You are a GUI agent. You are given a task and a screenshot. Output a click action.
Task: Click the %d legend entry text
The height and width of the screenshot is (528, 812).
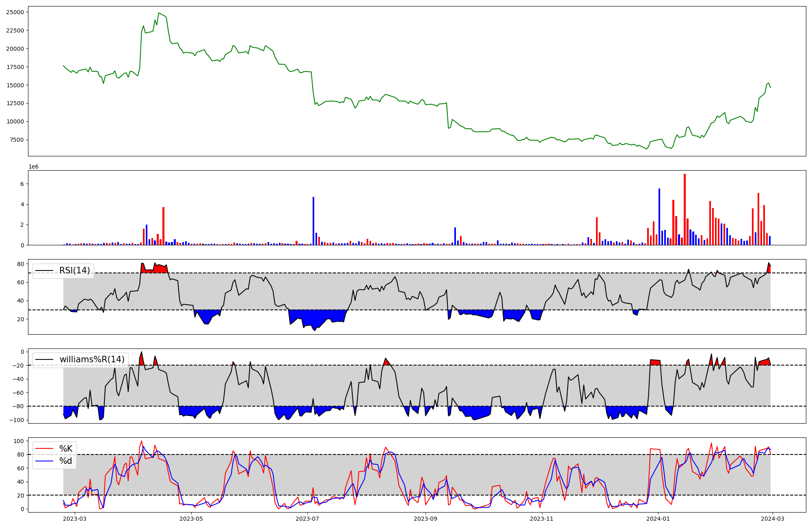coord(66,461)
